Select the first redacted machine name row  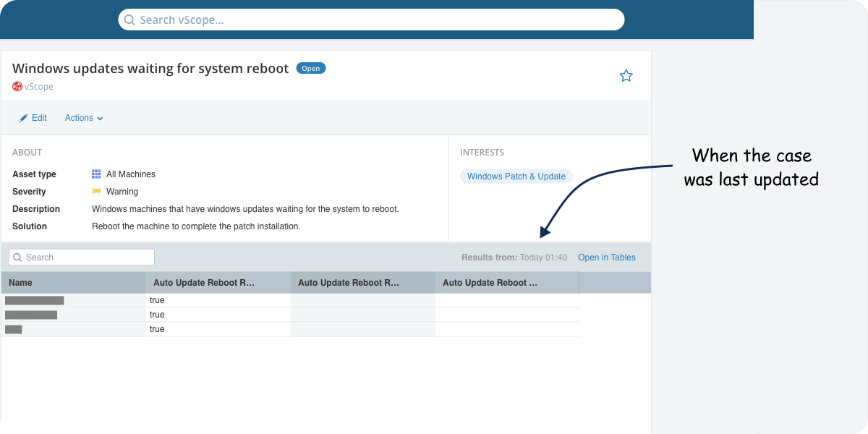click(35, 300)
